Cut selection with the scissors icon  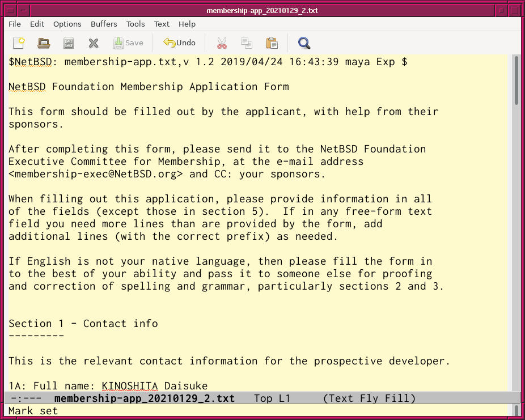(x=222, y=43)
